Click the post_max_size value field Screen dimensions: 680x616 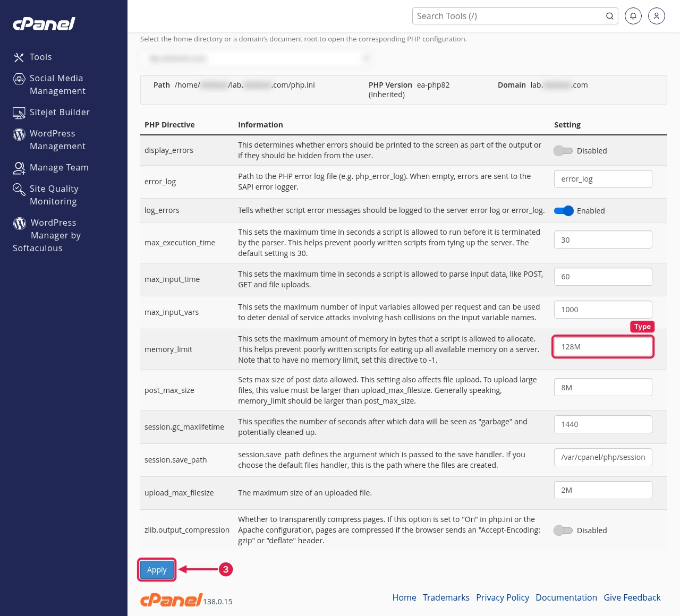[x=603, y=388]
